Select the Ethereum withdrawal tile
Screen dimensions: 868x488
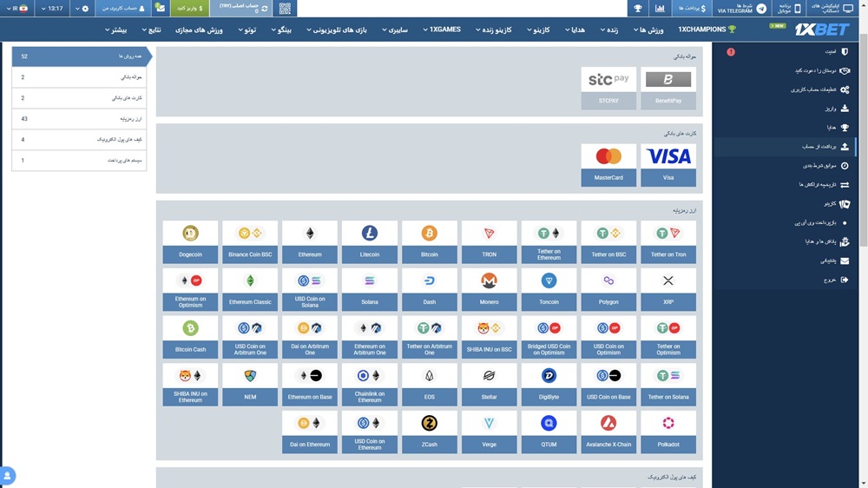310,241
